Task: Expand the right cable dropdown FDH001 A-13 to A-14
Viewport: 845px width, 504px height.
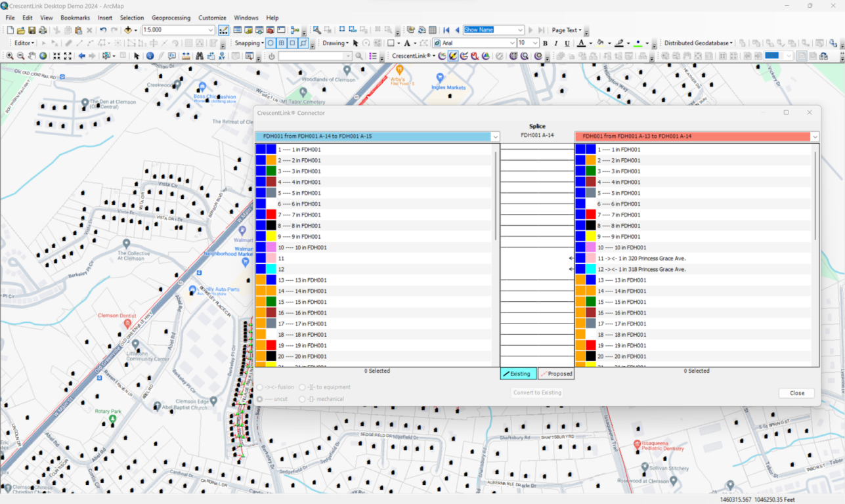Action: [815, 136]
